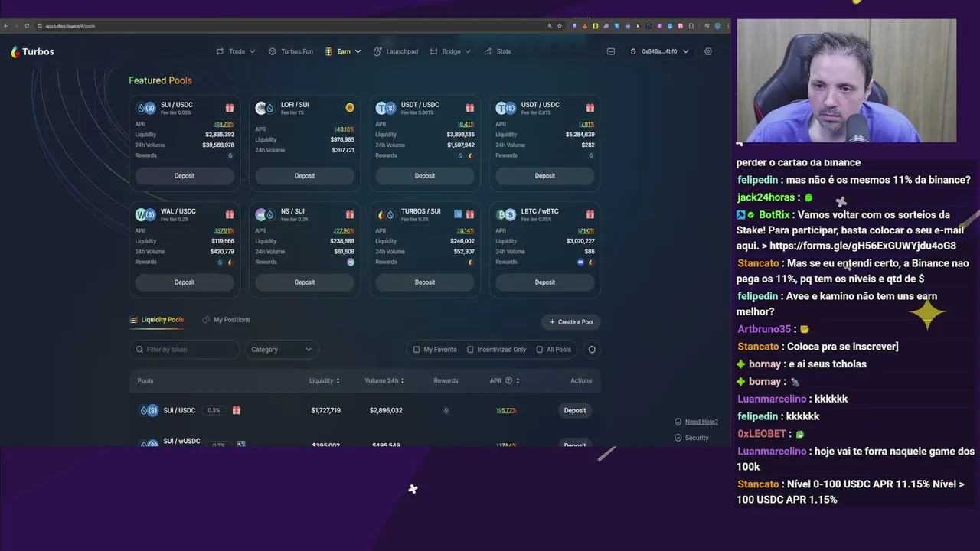980x551 pixels.
Task: Click the Featured Pools heading
Action: click(160, 80)
